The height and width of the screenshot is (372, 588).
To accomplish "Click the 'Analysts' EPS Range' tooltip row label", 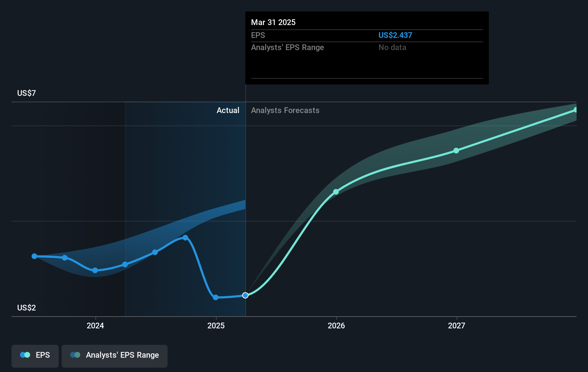I will tap(288, 47).
